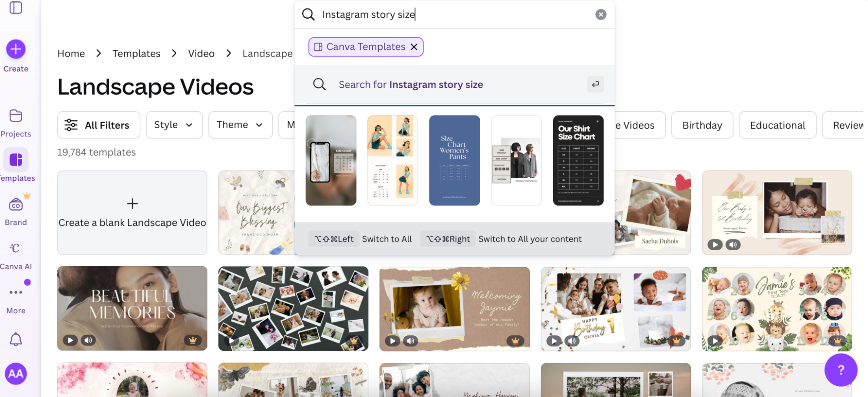The width and height of the screenshot is (868, 397).
Task: Go to Video breadcrumb
Action: click(201, 53)
